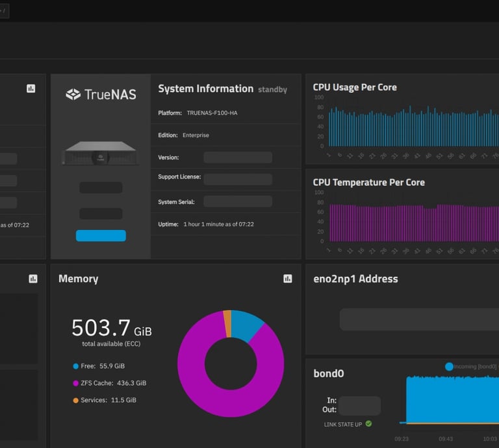Click the redacted eno2np1 address field
This screenshot has height=448, width=499.
pyautogui.click(x=419, y=319)
